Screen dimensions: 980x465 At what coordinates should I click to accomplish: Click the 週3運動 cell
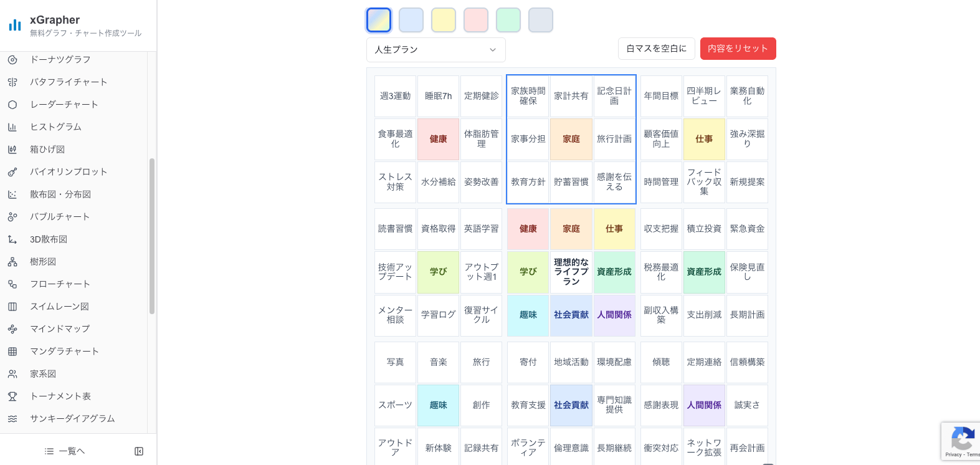[x=396, y=96]
